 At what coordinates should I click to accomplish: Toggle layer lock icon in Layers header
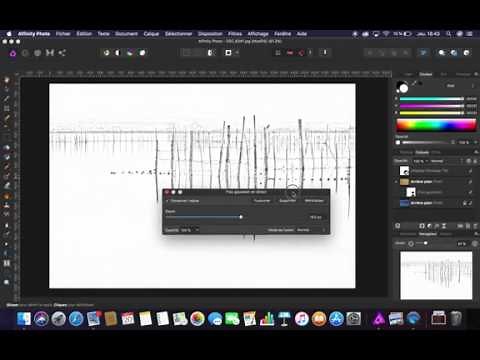tap(475, 161)
